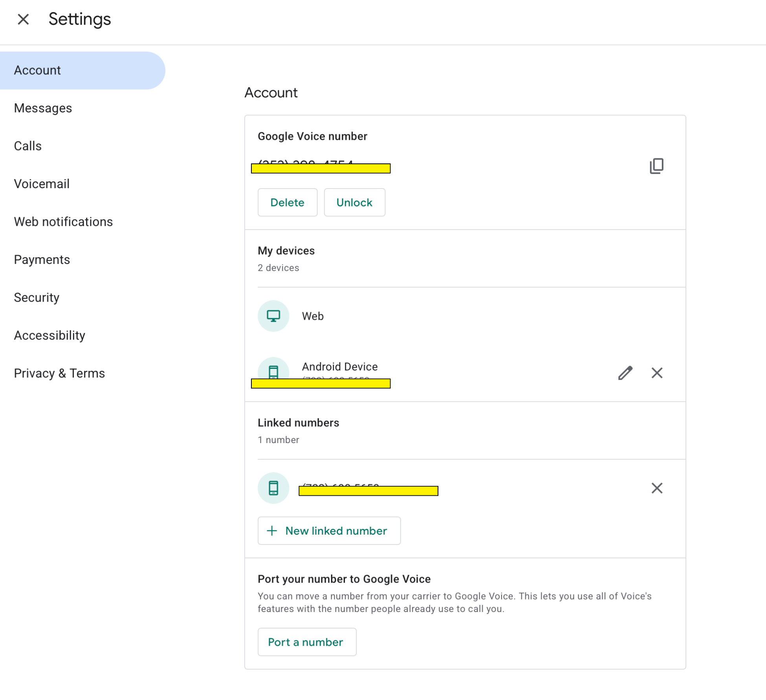766x700 pixels.
Task: Remove the Android Device
Action: 656,372
